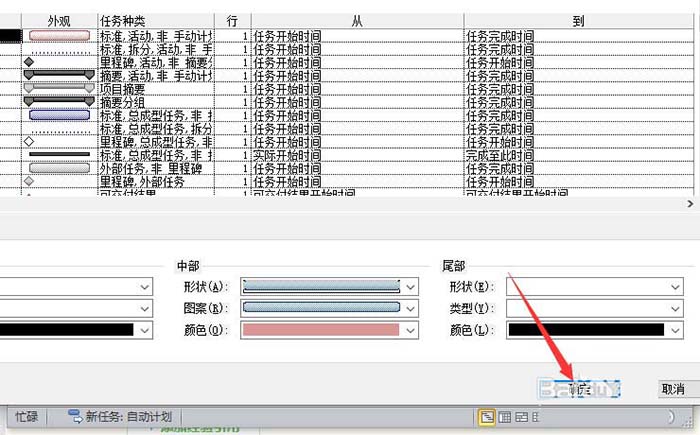Viewport: 700px width, 435px height.
Task: Open the unlabeled dropdown left of 形状(A)
Action: tap(145, 287)
